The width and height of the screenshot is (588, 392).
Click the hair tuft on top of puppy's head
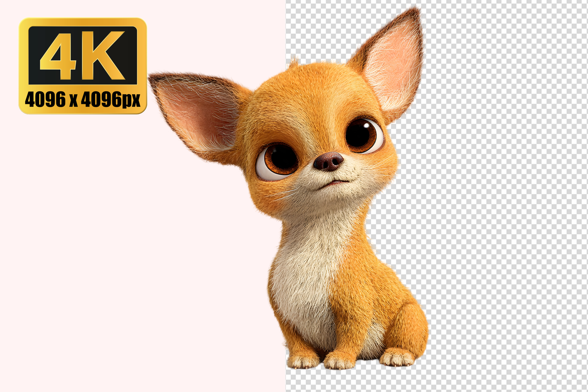(x=293, y=63)
